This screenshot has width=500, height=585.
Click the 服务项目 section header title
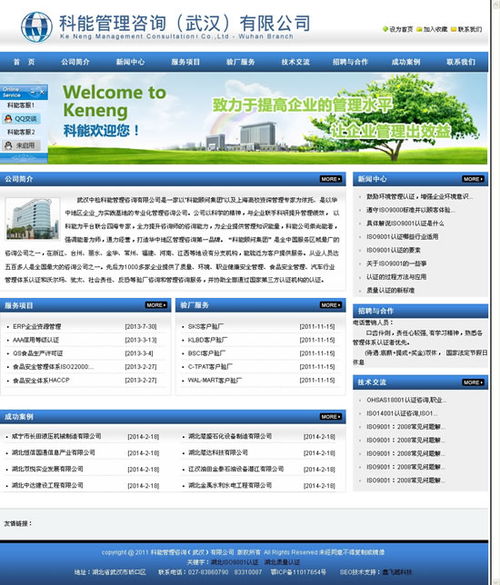click(19, 306)
